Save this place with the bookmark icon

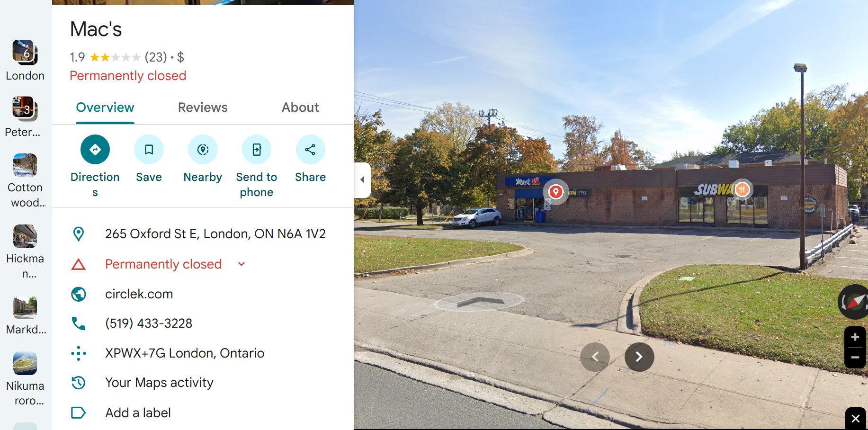coord(149,150)
